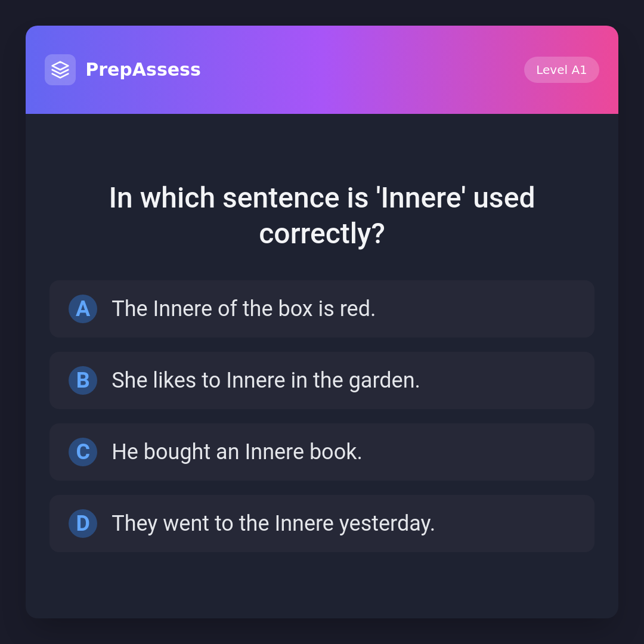Click the quoted word 'Innere' in the question
Screen dimensions: 644x644
coord(421,198)
